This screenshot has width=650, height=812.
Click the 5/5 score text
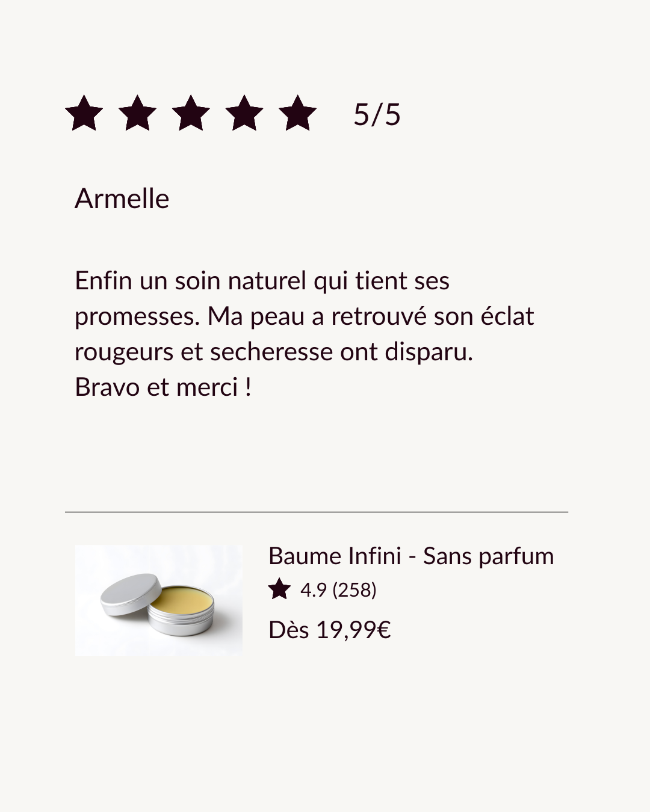[x=377, y=114]
